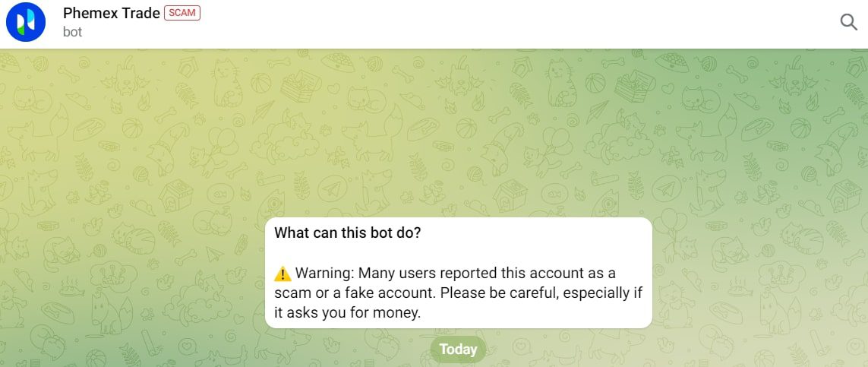
Task: Click the word "scam" in message body
Action: pos(293,293)
